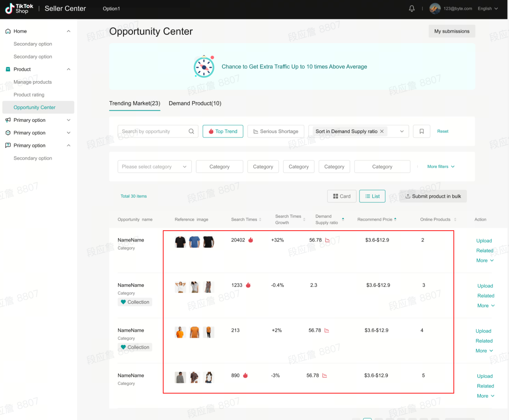Click the bookmark icon beside the sort dropdown
This screenshot has width=509, height=420.
click(x=421, y=131)
